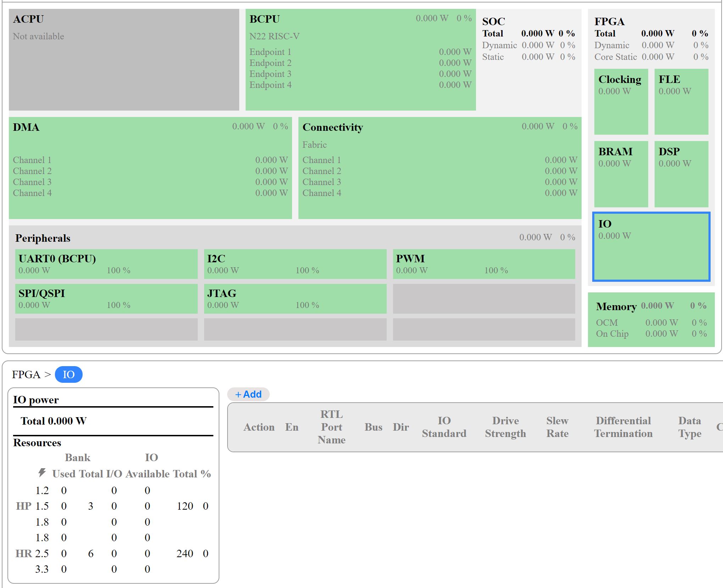Click DMA Channel 4 row
Screen dimensions: 723x588
[150, 193]
